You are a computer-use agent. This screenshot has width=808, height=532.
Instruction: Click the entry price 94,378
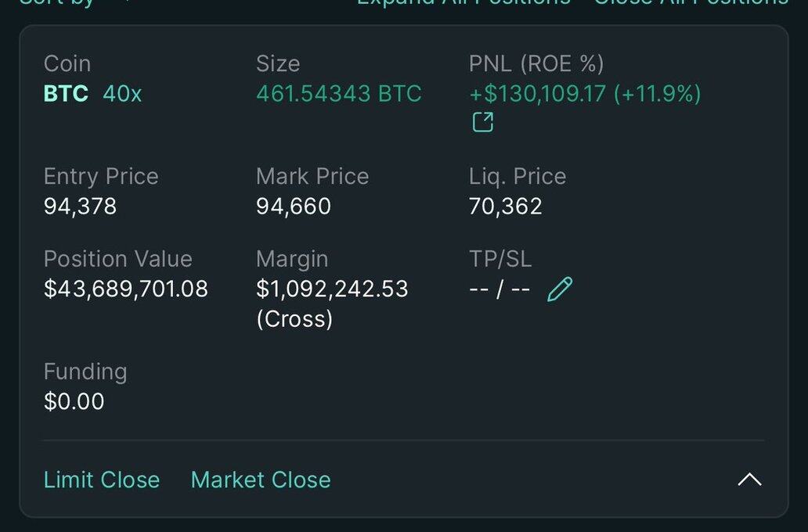click(x=80, y=207)
